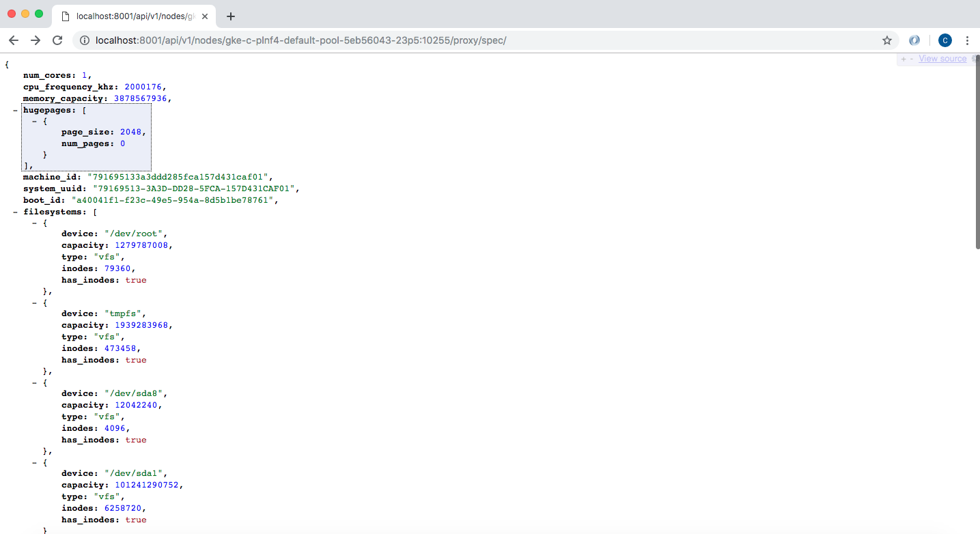Select the system_uuid string value
This screenshot has width=980, height=534.
coord(193,188)
